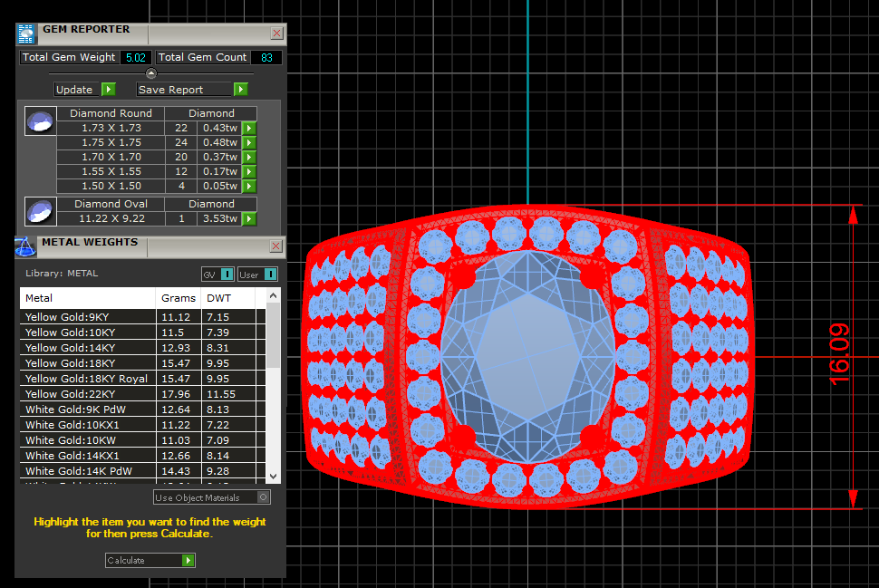Image resolution: width=879 pixels, height=588 pixels.
Task: Click the Diamond Oval gem icon
Action: click(39, 212)
